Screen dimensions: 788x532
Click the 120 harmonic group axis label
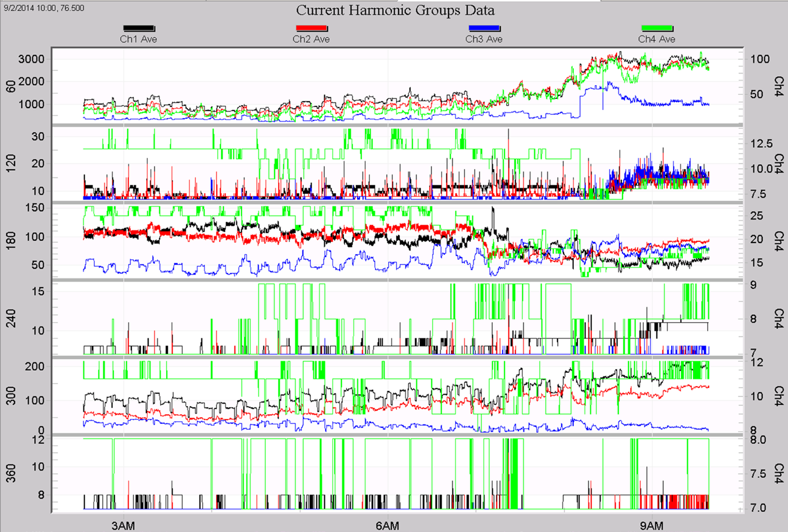pyautogui.click(x=10, y=164)
